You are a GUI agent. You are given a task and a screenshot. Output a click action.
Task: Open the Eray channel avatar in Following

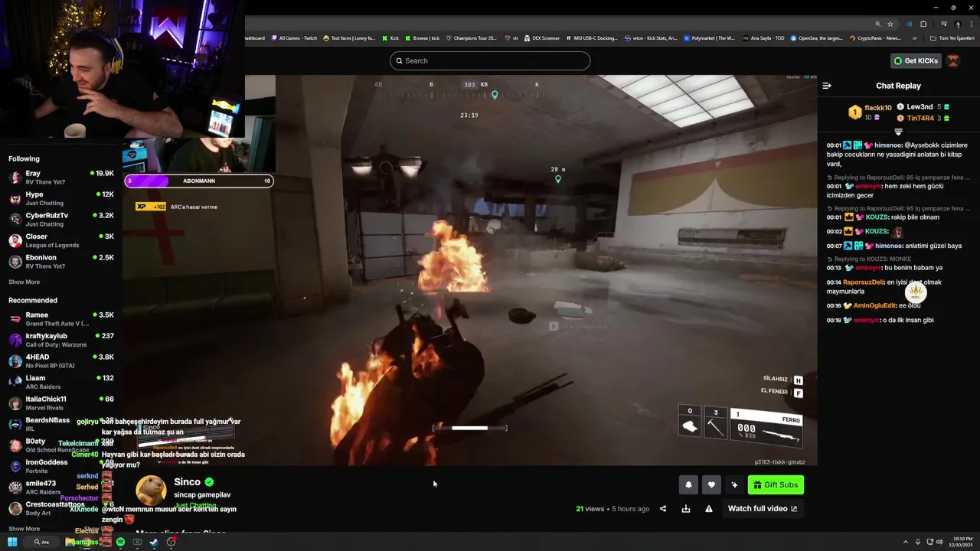coord(15,178)
